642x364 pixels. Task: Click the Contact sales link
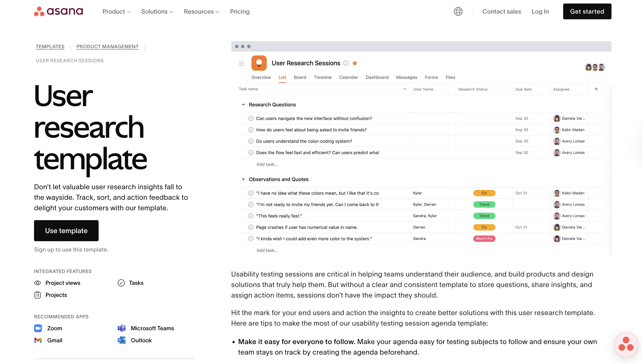[501, 11]
